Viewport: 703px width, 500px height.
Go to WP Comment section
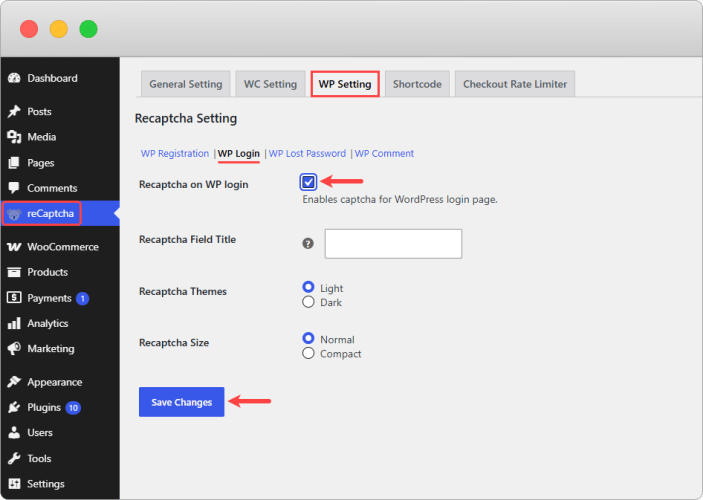click(x=384, y=153)
